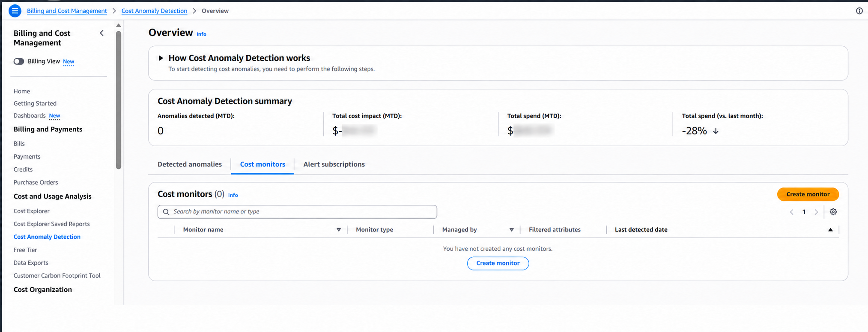Open Data Exports in the sidebar
The image size is (868, 332).
(31, 263)
